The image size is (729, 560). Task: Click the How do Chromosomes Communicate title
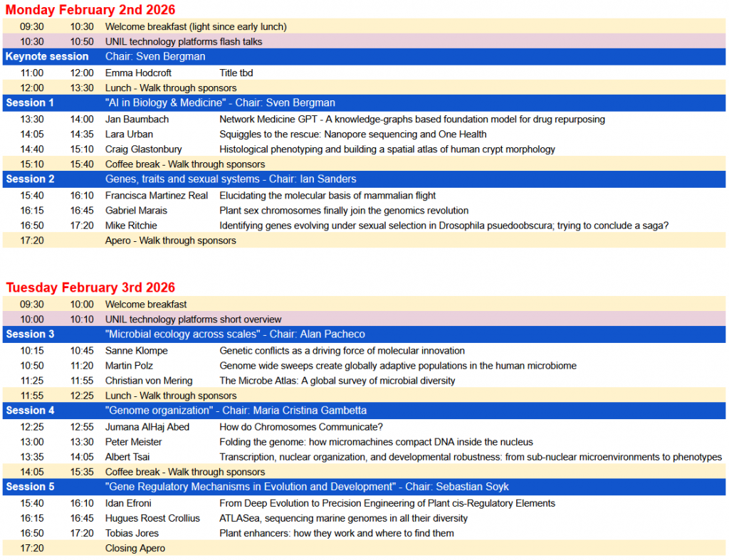[x=301, y=427]
